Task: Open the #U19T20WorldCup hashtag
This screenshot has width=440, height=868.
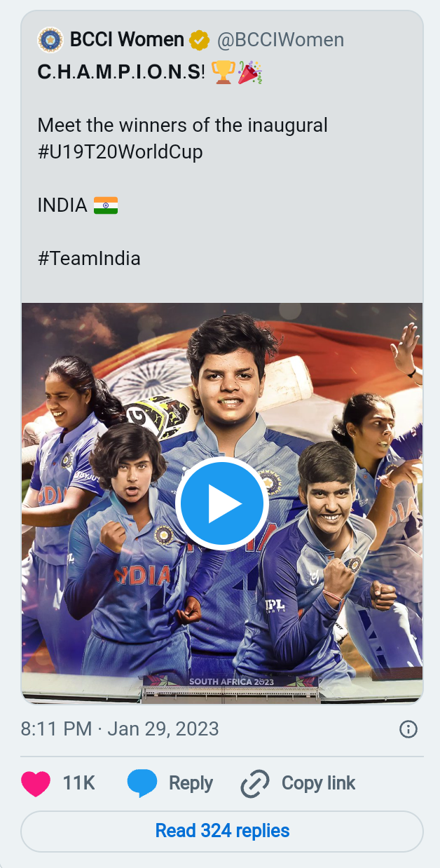Action: point(121,151)
